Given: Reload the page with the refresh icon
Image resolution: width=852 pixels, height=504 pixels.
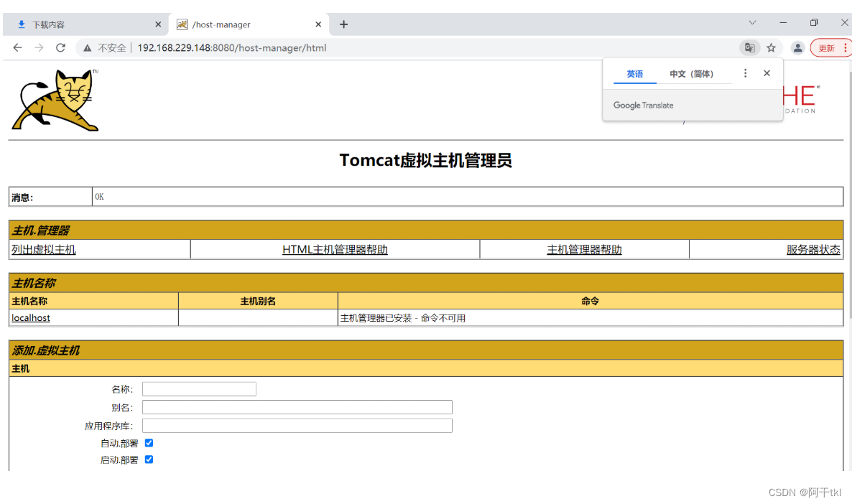Looking at the screenshot, I should pos(60,47).
